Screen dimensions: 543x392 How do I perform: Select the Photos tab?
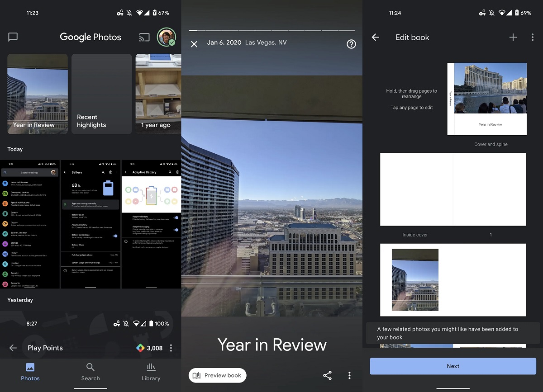[x=30, y=372]
